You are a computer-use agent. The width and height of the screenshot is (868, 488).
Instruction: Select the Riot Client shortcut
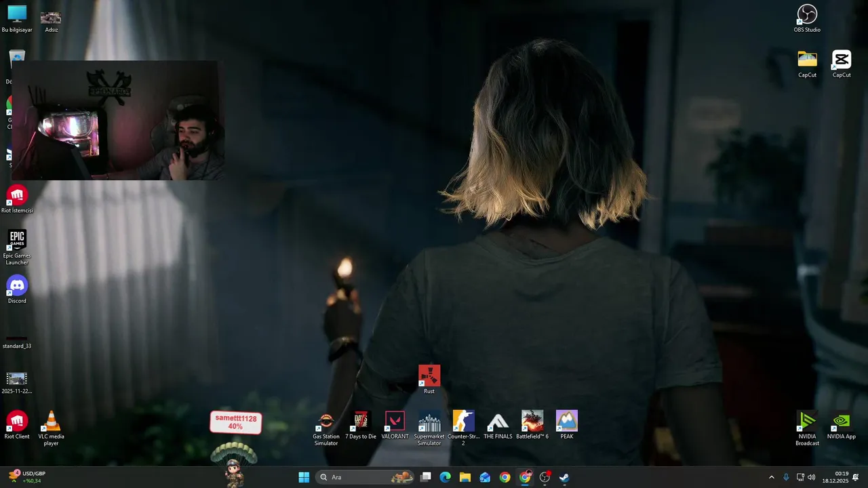pos(17,426)
